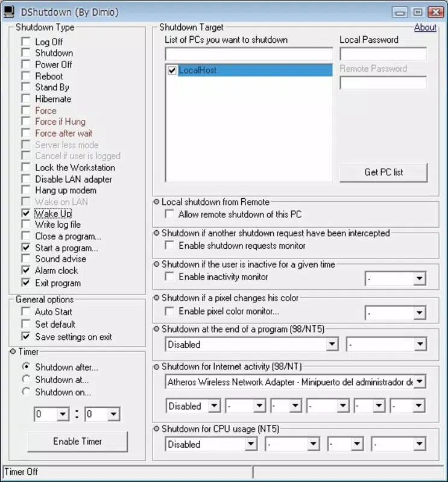
Task: Check the Log Off option
Action: pyautogui.click(x=26, y=42)
